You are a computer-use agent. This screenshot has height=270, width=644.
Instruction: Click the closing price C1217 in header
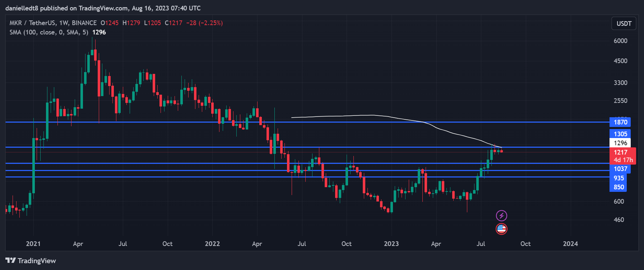(173, 23)
